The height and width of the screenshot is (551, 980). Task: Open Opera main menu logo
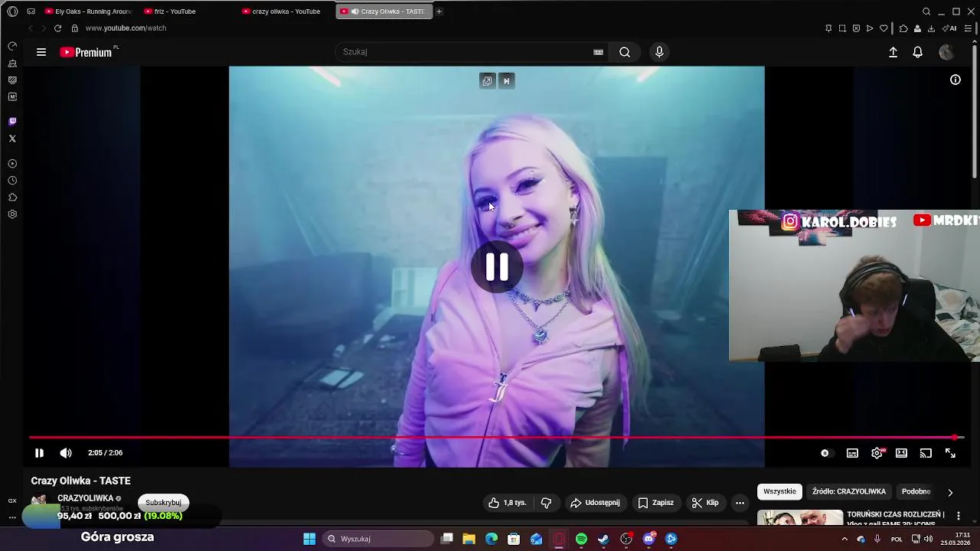coord(12,11)
